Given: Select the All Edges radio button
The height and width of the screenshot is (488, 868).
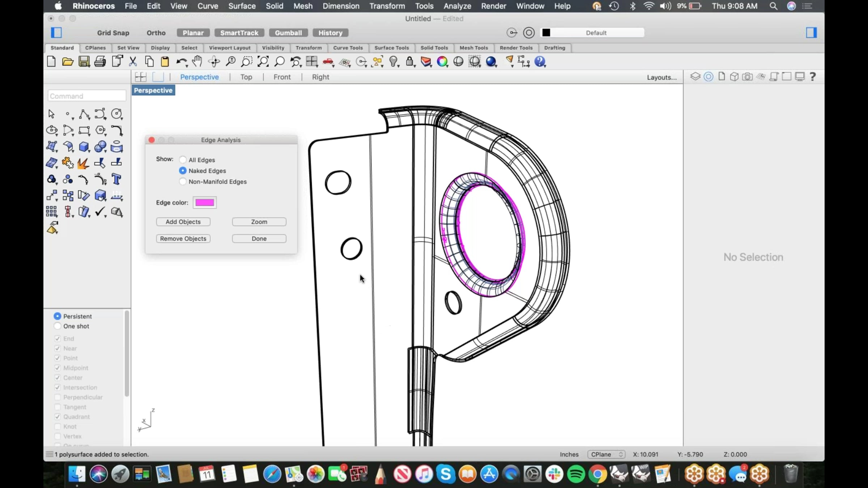Looking at the screenshot, I should pos(183,160).
